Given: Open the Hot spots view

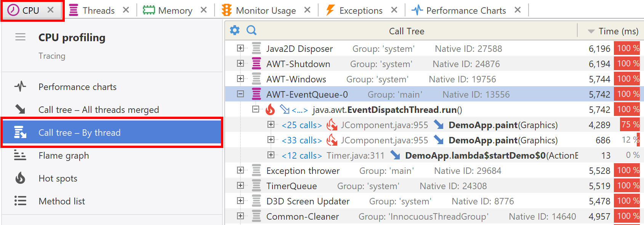Looking at the screenshot, I should [x=112, y=178].
